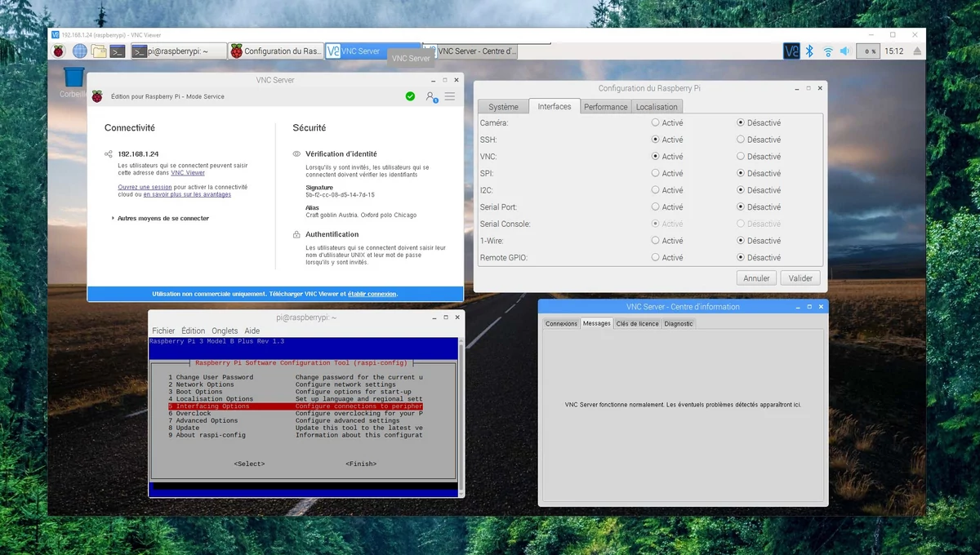980x555 pixels.
Task: Click the green status checkmark in VNC Server
Action: (x=410, y=96)
